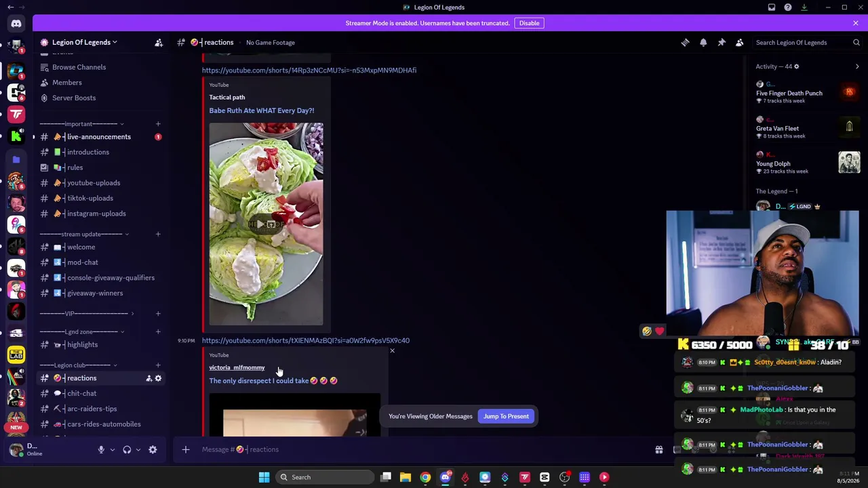
Task: Open microphone input options arrow
Action: tap(113, 449)
